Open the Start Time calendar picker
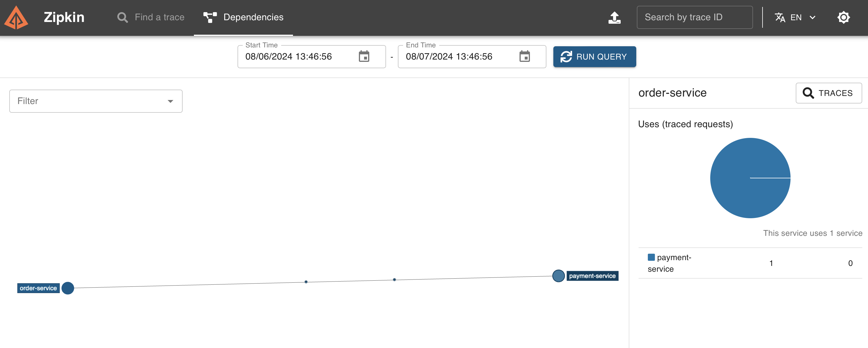 pos(363,56)
